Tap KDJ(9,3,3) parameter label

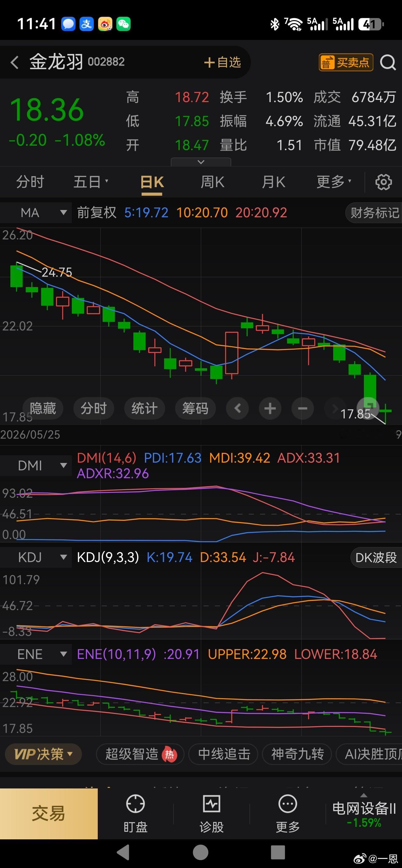click(108, 557)
